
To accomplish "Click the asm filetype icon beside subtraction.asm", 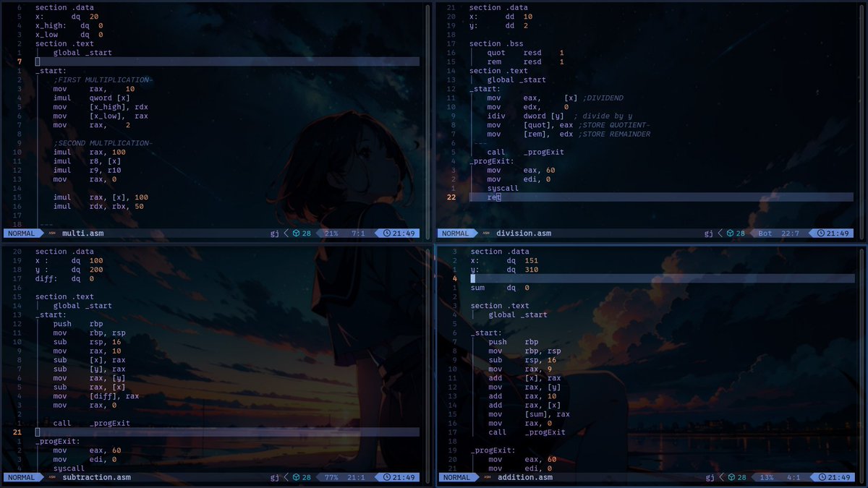I will click(x=52, y=478).
